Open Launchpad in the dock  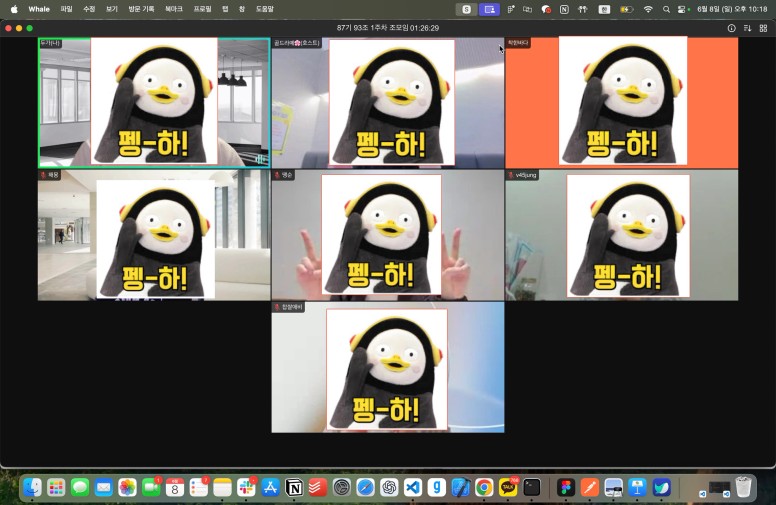coord(56,488)
